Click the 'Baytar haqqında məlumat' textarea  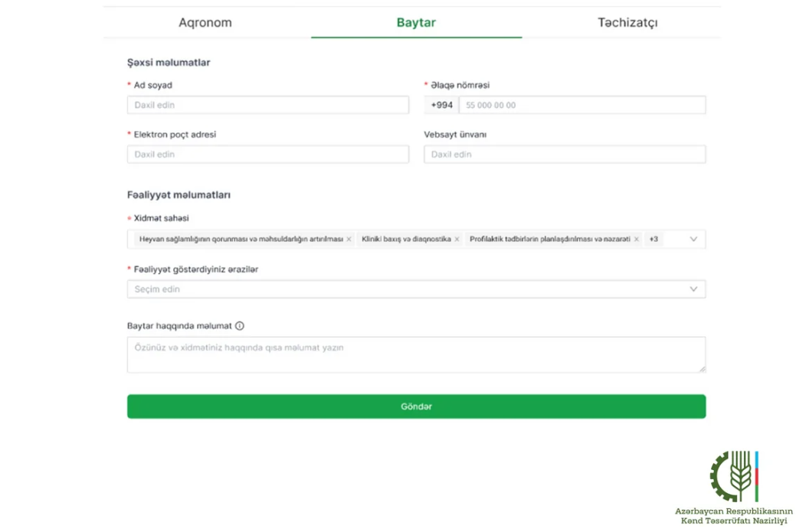(416, 354)
